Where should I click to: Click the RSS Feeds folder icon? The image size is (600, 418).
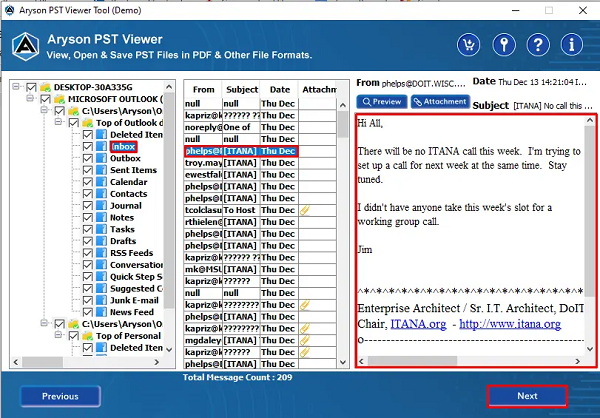tap(101, 253)
